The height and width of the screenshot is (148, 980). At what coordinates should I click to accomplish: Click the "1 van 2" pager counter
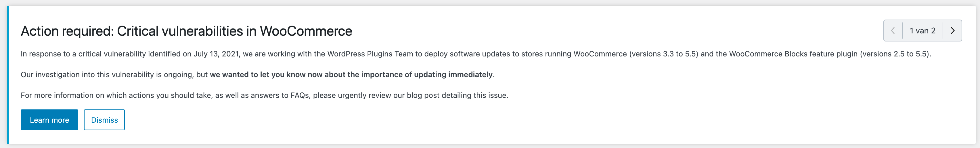tap(922, 31)
